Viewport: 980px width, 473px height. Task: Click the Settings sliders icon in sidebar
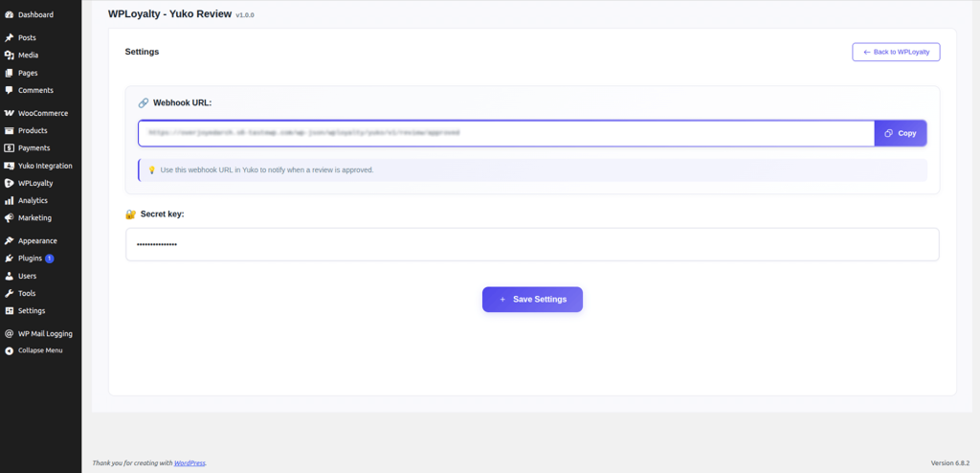9,311
